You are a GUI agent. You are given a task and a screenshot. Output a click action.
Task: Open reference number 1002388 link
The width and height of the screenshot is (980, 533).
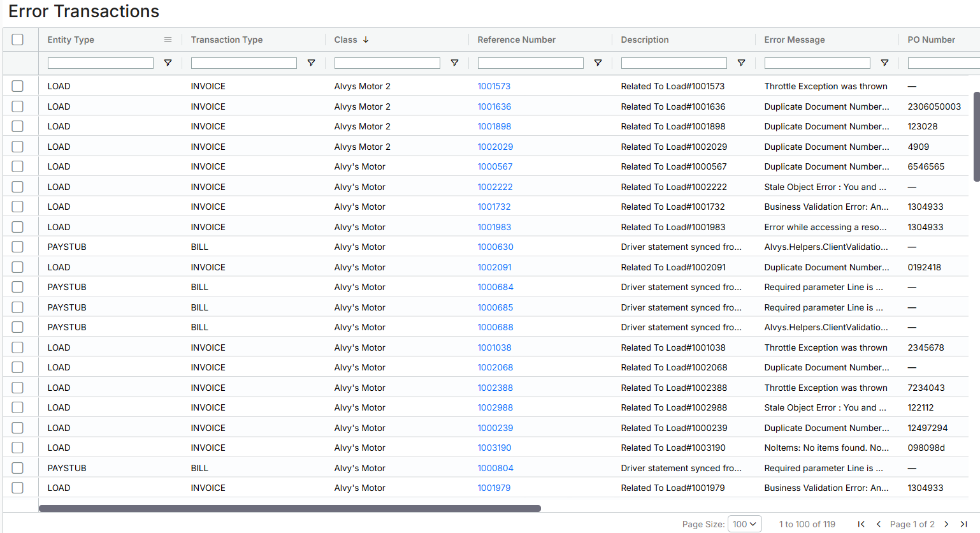pyautogui.click(x=495, y=388)
